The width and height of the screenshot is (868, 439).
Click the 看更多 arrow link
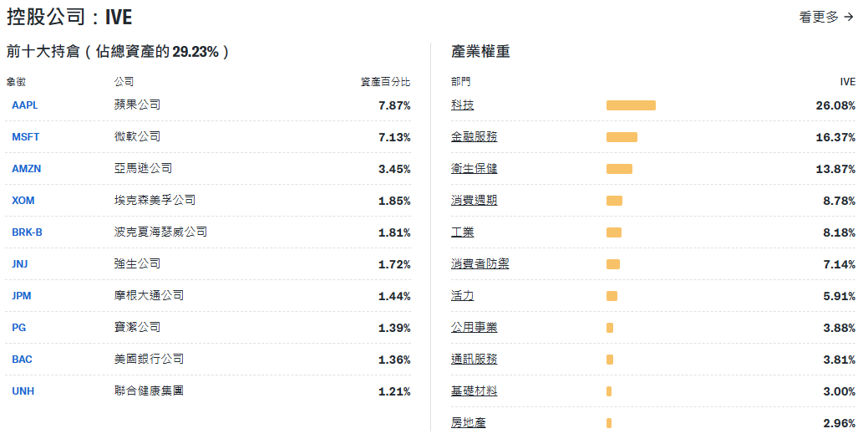[x=826, y=17]
